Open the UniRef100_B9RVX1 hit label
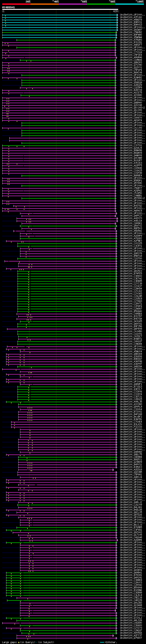 coord(131,22)
